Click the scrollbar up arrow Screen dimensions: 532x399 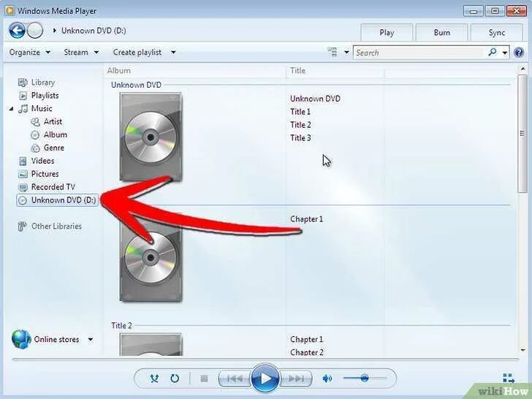(x=522, y=69)
